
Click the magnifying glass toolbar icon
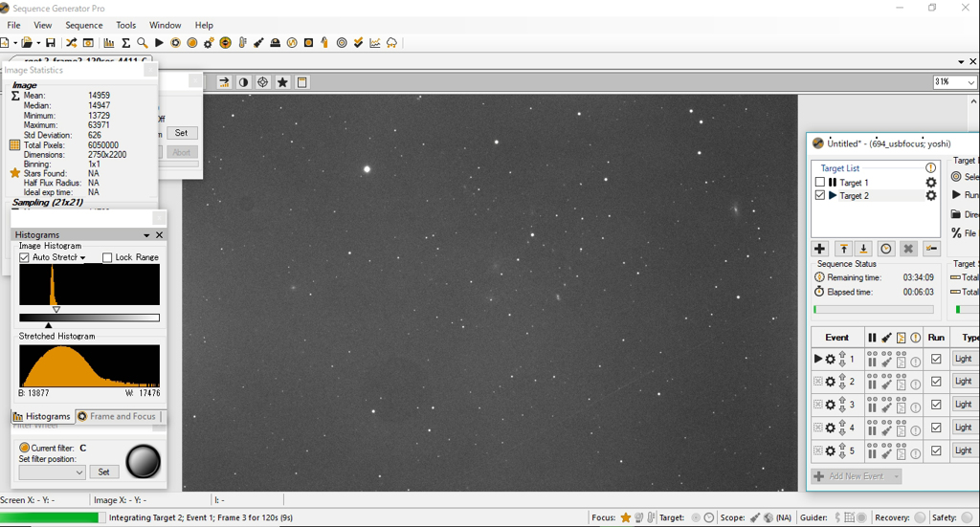pyautogui.click(x=142, y=42)
